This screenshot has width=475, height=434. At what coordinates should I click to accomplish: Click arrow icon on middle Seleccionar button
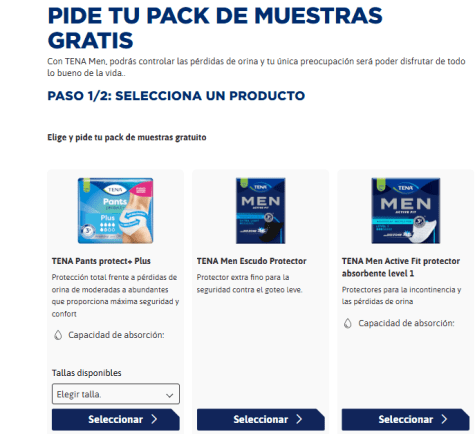pos(299,419)
